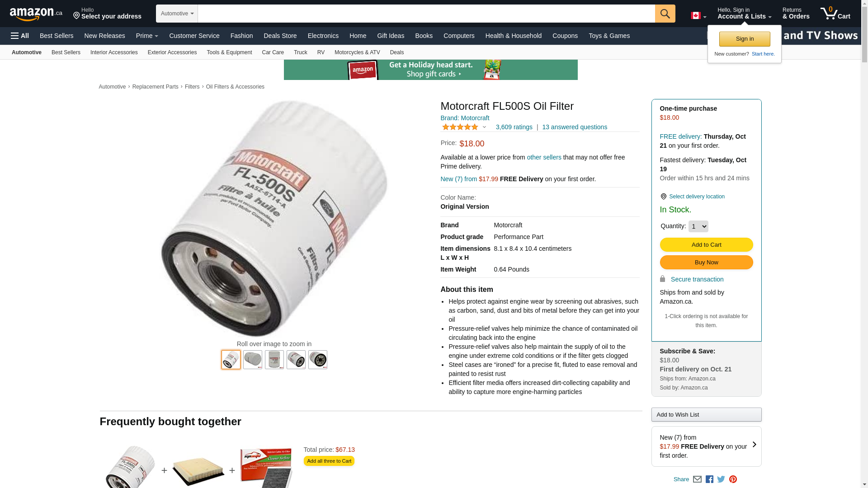Share on Facebook icon

(x=709, y=479)
